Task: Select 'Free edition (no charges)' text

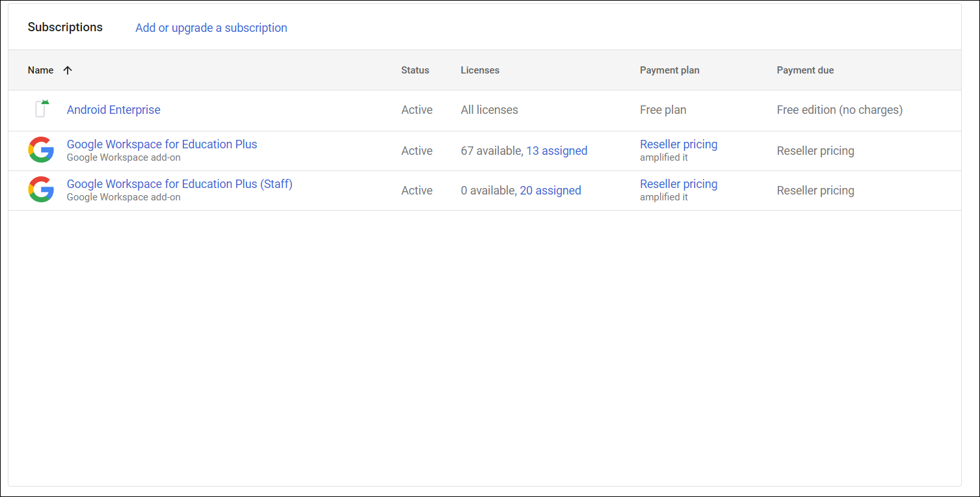Action: pyautogui.click(x=840, y=110)
